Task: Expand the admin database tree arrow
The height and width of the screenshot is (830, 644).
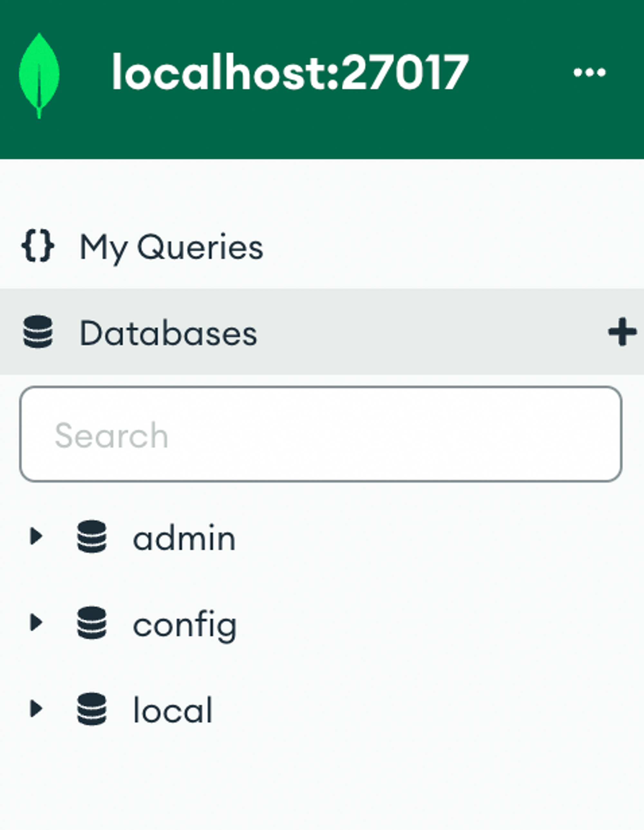Action: (x=36, y=536)
